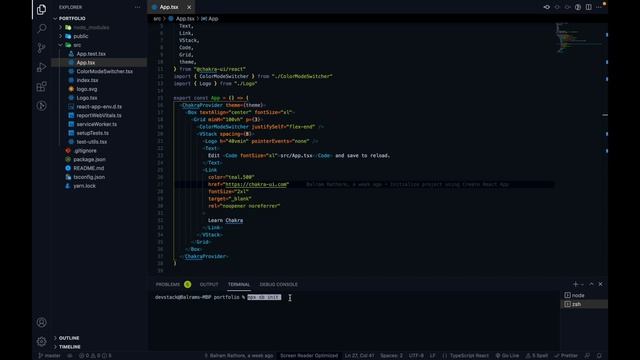640x360 pixels.
Task: Open the terminal launch profile dropdown
Action: pyautogui.click(x=582, y=284)
